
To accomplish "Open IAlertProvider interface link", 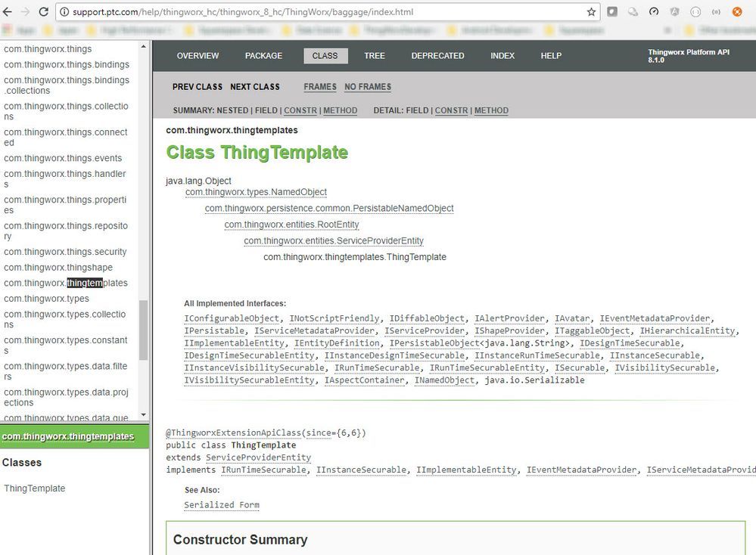I will pyautogui.click(x=509, y=318).
